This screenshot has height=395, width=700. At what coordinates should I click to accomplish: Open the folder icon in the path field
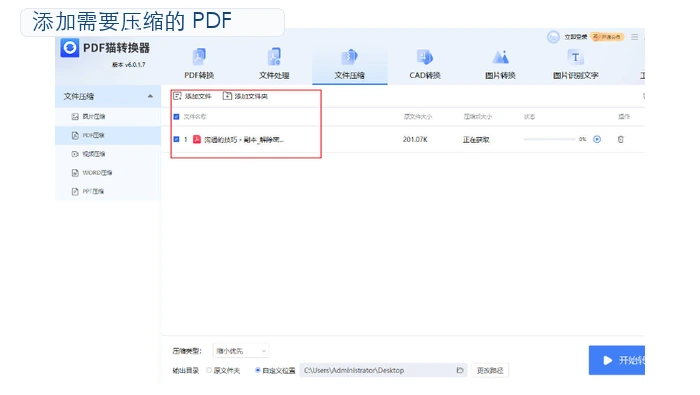pyautogui.click(x=460, y=370)
